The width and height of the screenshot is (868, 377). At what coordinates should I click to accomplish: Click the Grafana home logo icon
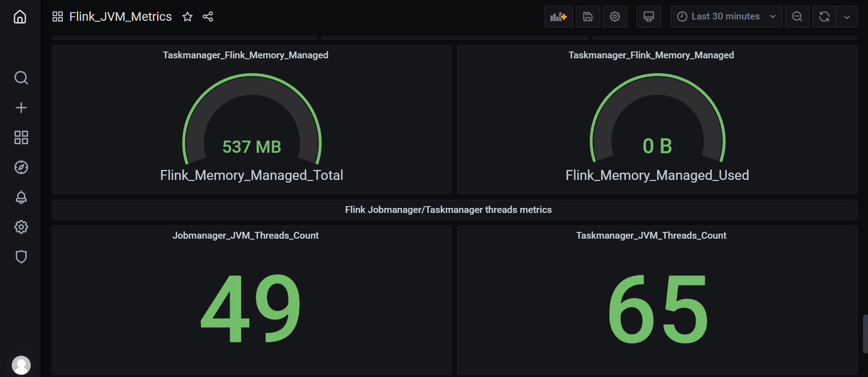tap(20, 17)
